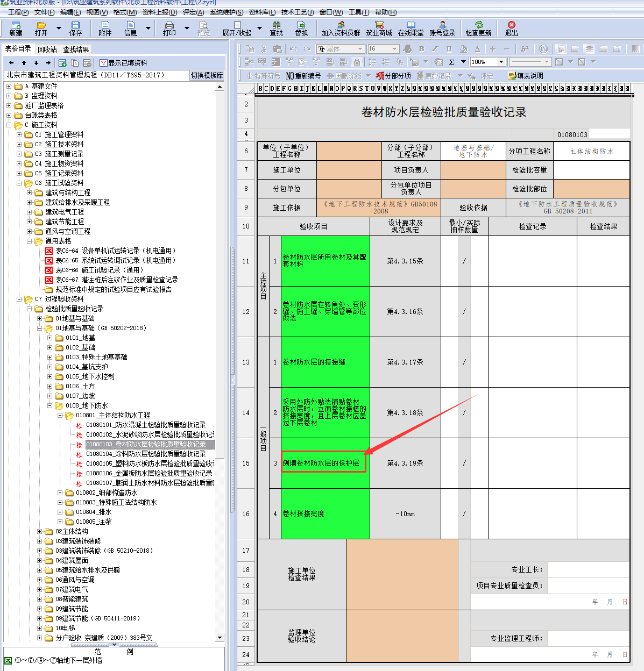Click the left arrow icon in 表格目录 toolbar

pyautogui.click(x=11, y=63)
